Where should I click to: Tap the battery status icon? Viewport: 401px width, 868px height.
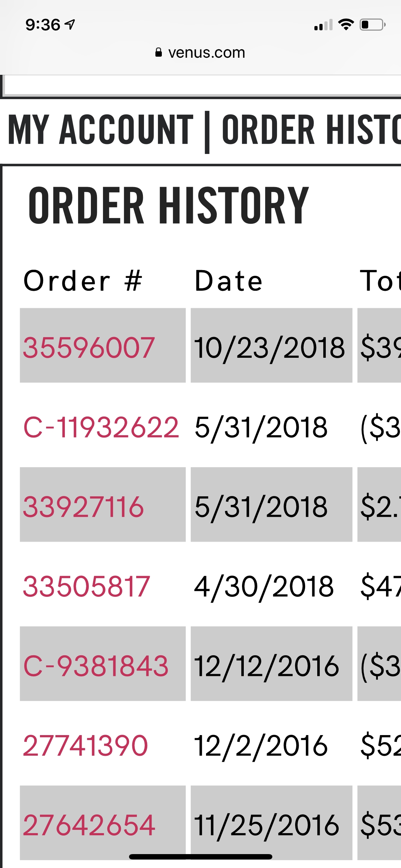tap(372, 25)
